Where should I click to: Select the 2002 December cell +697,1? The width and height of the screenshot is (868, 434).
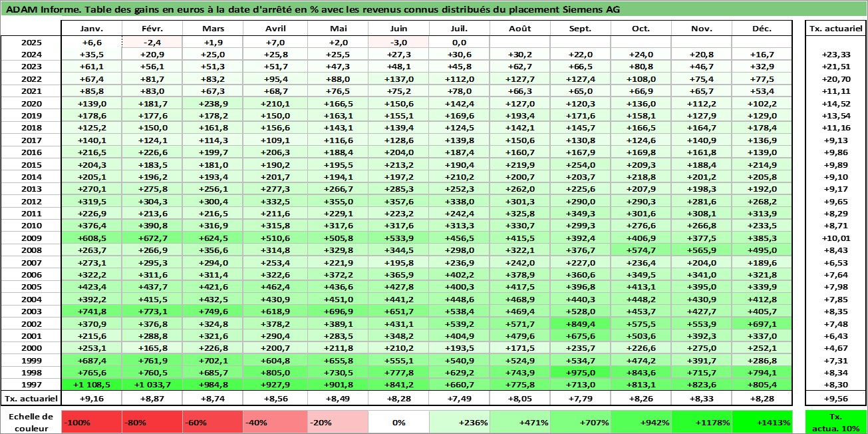762,324
